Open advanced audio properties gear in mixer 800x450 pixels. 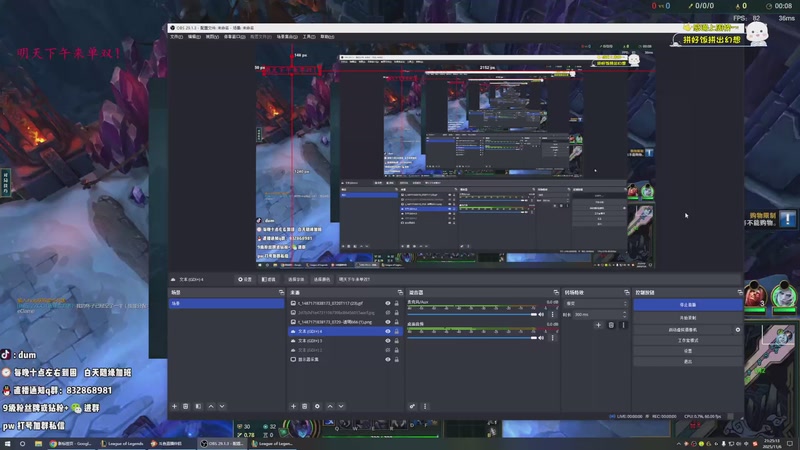tap(412, 406)
